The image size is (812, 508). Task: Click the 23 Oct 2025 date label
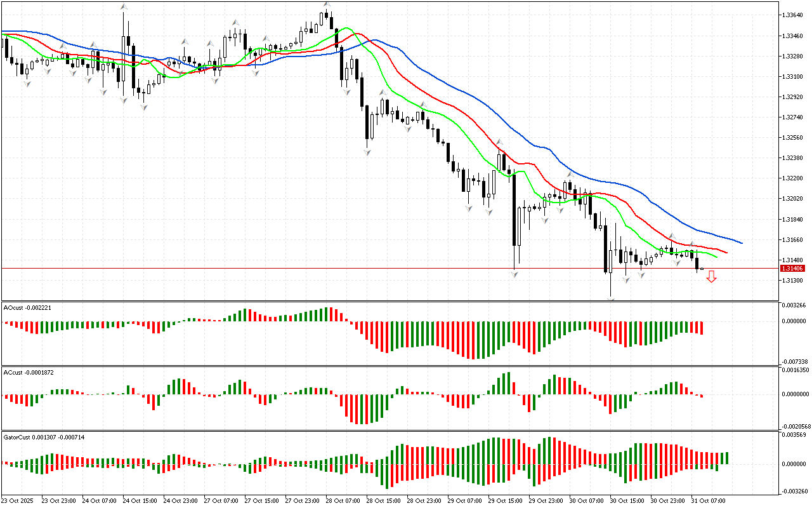19,500
